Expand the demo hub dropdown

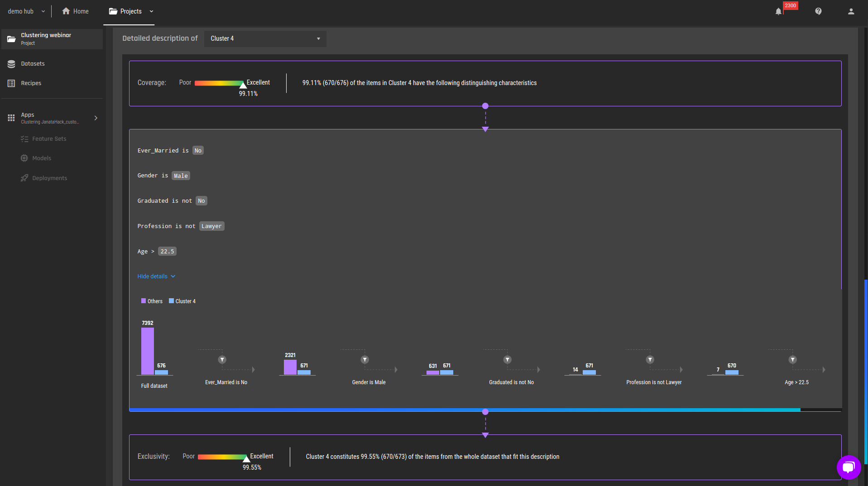pos(43,11)
